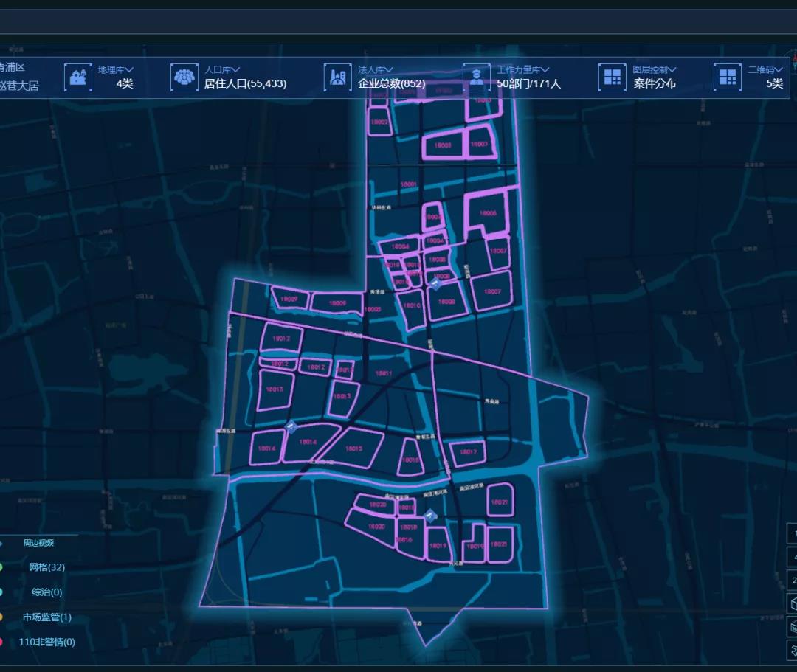Expand the 人口库 dropdown

click(222, 69)
